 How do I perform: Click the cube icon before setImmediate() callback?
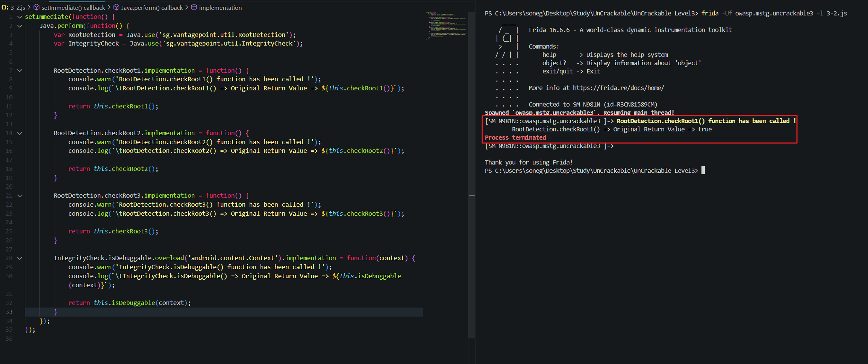[x=36, y=8]
